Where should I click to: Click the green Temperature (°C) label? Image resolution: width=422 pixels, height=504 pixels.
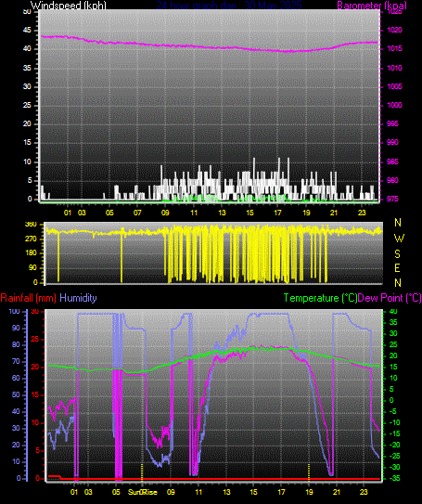click(321, 298)
